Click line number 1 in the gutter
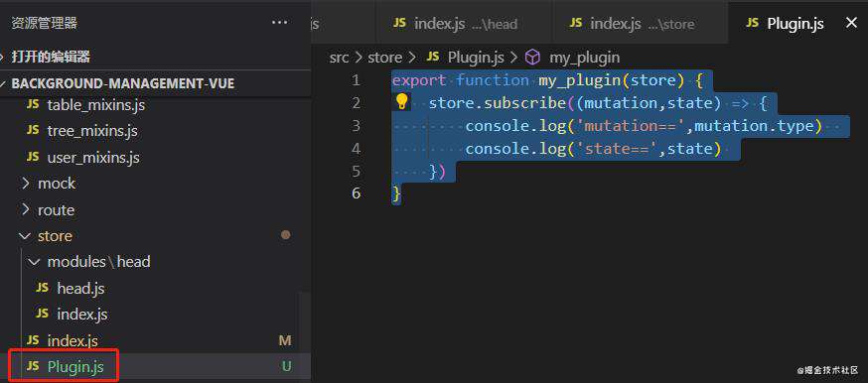This screenshot has width=868, height=383. (x=356, y=80)
